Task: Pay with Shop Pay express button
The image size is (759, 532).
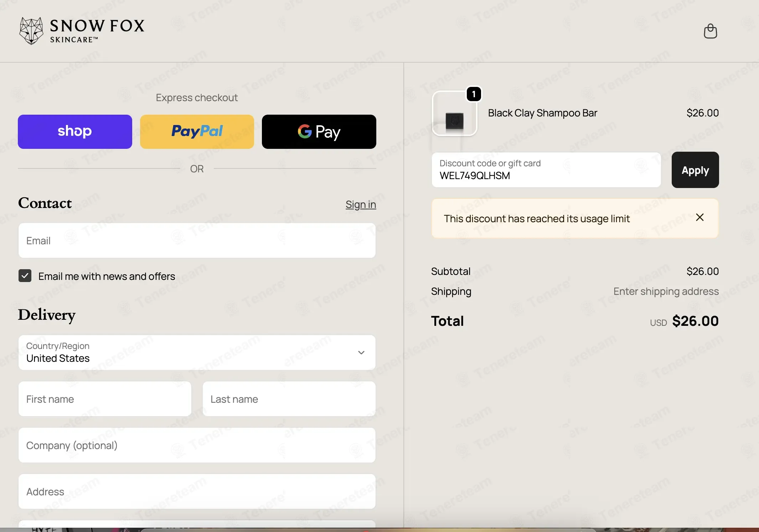Action: (x=75, y=132)
